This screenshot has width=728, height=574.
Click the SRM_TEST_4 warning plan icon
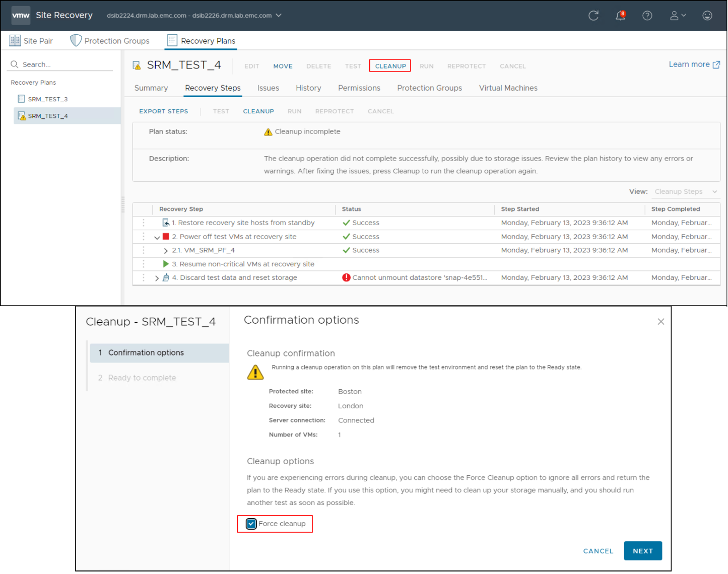(22, 116)
